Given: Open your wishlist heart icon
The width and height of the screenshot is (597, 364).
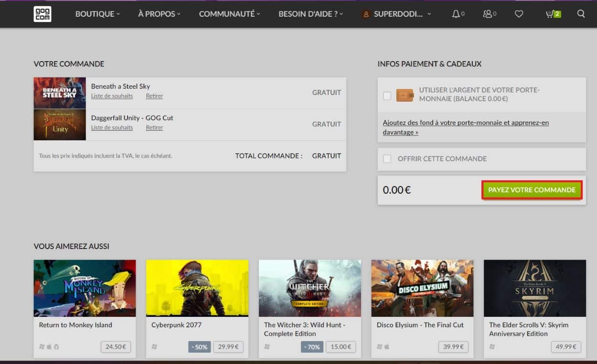Looking at the screenshot, I should click(x=519, y=14).
